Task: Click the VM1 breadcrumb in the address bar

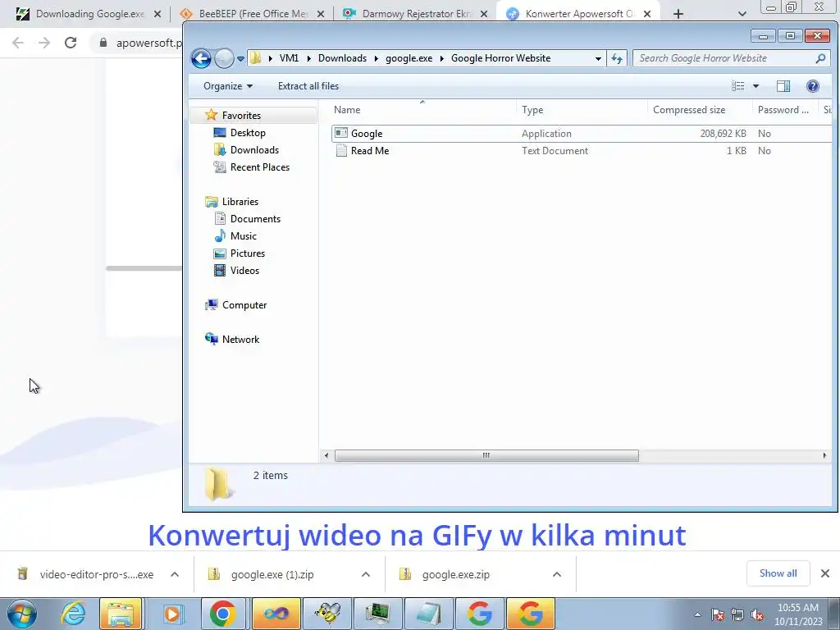Action: click(x=289, y=58)
